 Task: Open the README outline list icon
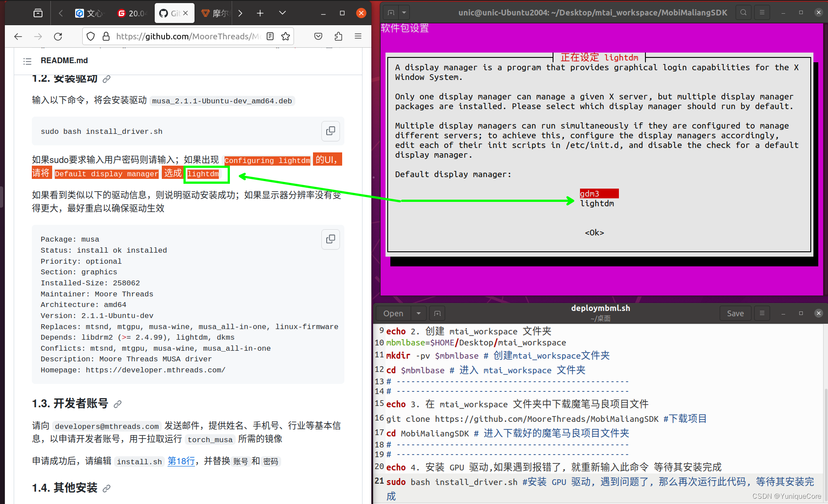[x=27, y=61]
